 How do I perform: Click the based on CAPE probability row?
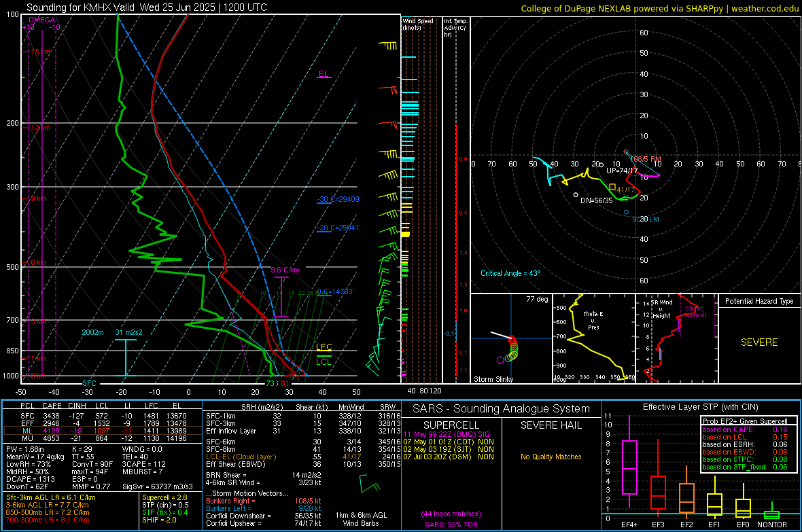coord(745,429)
